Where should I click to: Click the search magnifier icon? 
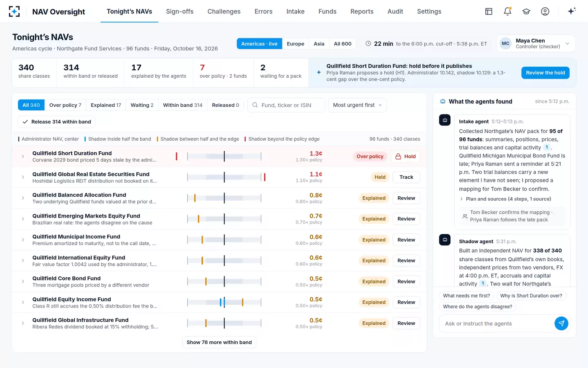point(255,105)
